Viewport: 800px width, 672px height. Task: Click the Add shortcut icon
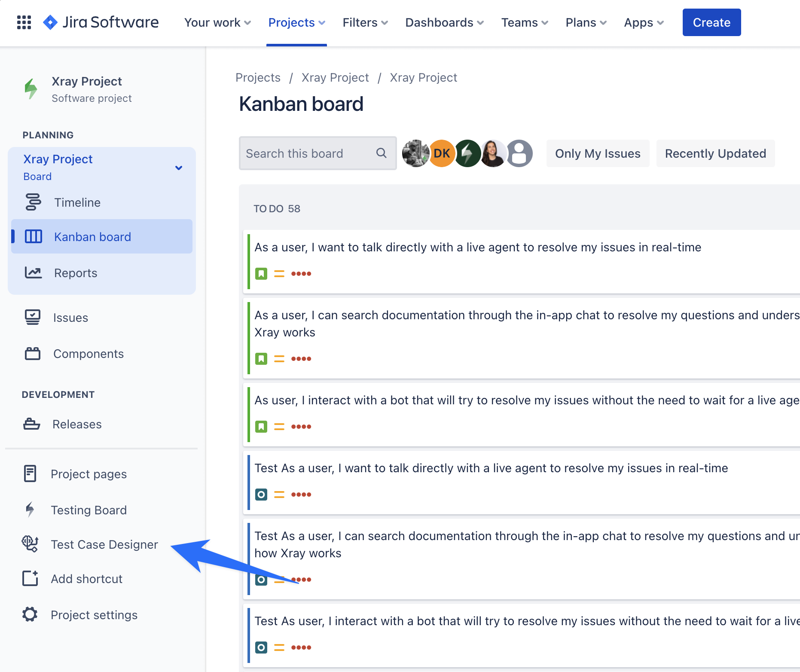30,578
